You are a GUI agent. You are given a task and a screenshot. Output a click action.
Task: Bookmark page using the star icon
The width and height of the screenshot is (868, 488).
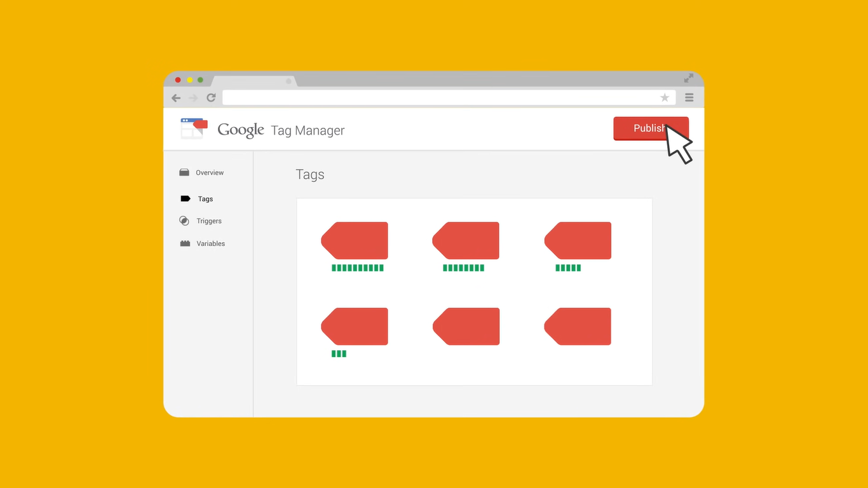(665, 98)
